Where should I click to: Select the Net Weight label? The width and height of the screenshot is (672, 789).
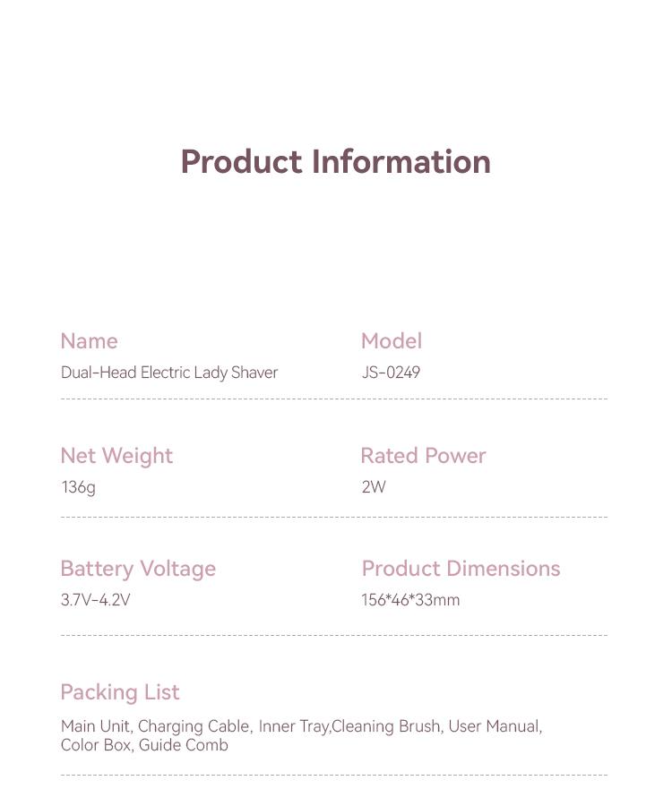click(x=116, y=456)
